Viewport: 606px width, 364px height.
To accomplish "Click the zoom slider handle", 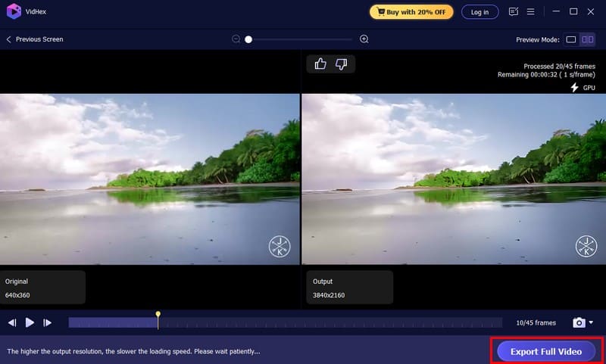I will point(248,39).
